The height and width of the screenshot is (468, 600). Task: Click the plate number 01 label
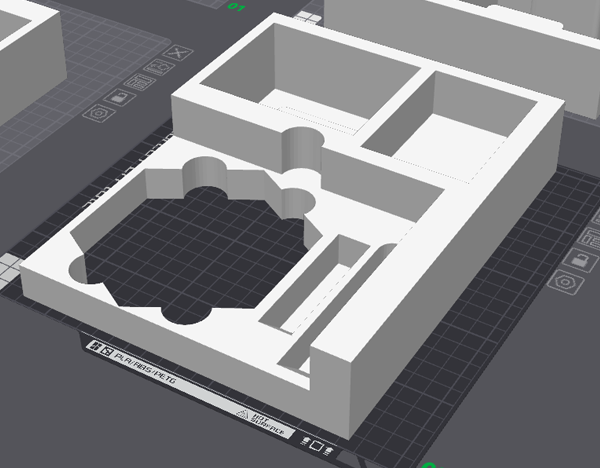(x=236, y=8)
